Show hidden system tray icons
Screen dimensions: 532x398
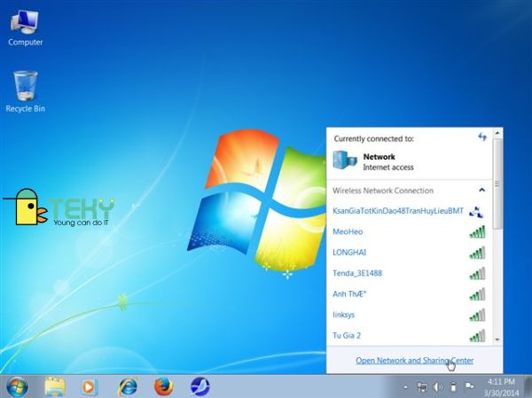[x=405, y=386]
